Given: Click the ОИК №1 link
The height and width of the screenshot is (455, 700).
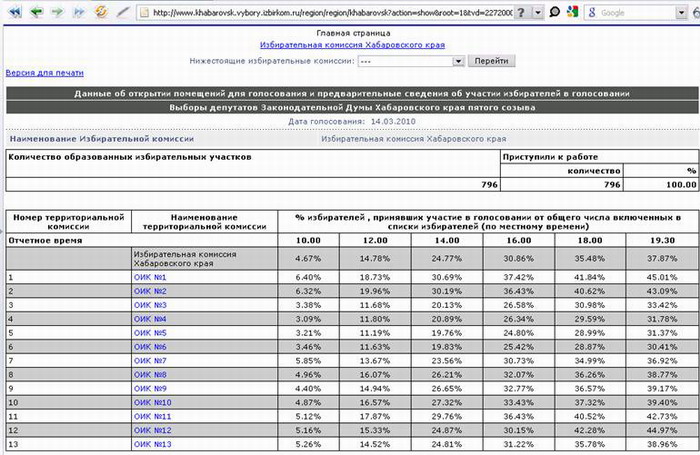Looking at the screenshot, I should point(149,277).
